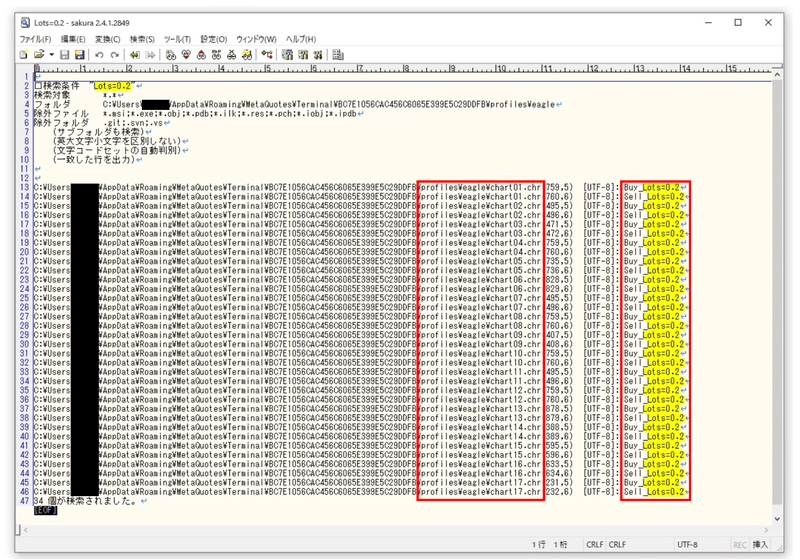Open the 設定(O) menu

point(213,39)
